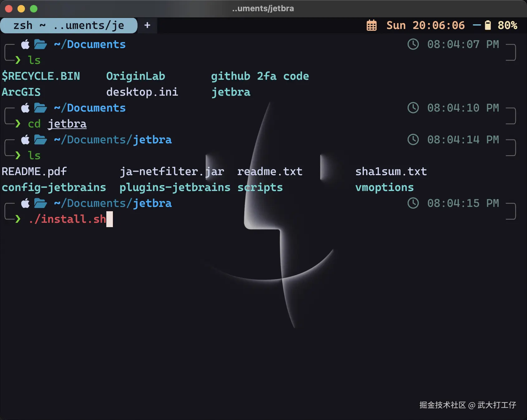Click the Apple logo on the 08:04:10 PM prompt
This screenshot has width=527, height=420.
pos(25,108)
